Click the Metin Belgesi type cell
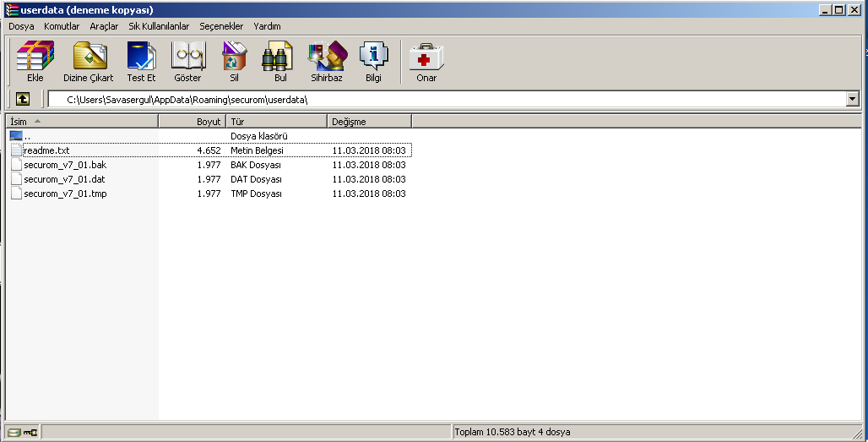The width and height of the screenshot is (868, 442). (x=257, y=150)
